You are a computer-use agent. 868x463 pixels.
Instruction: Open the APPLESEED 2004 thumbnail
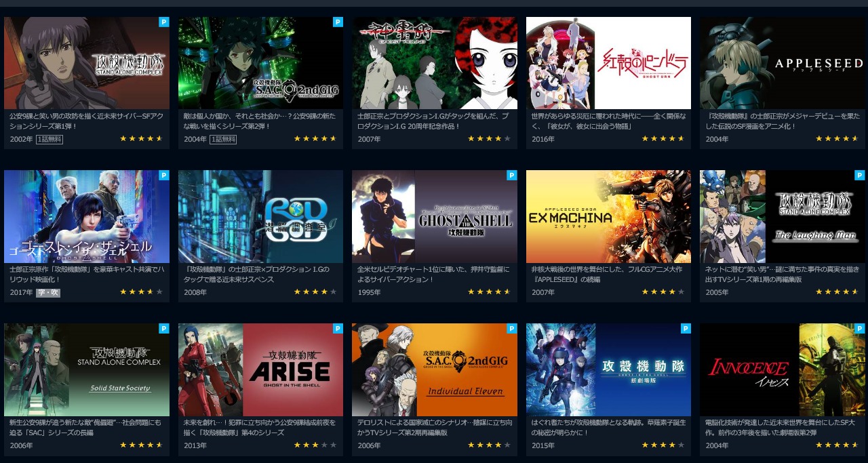(783, 63)
